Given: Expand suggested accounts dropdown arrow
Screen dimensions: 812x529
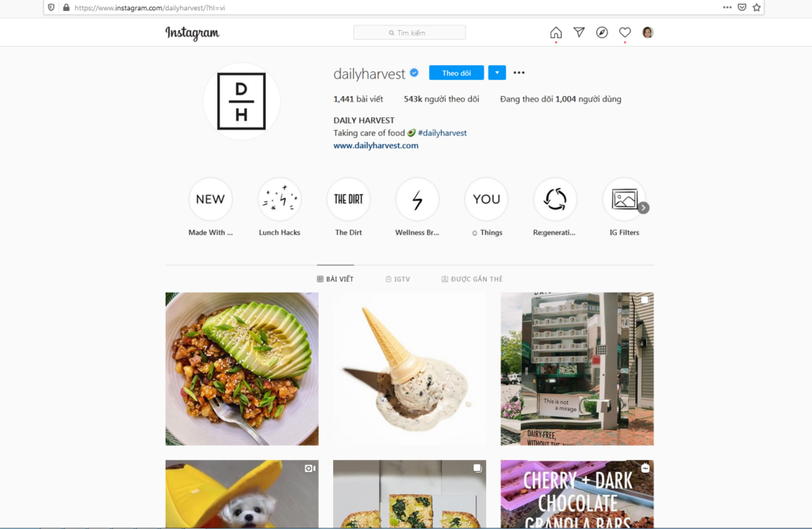Looking at the screenshot, I should click(x=496, y=72).
